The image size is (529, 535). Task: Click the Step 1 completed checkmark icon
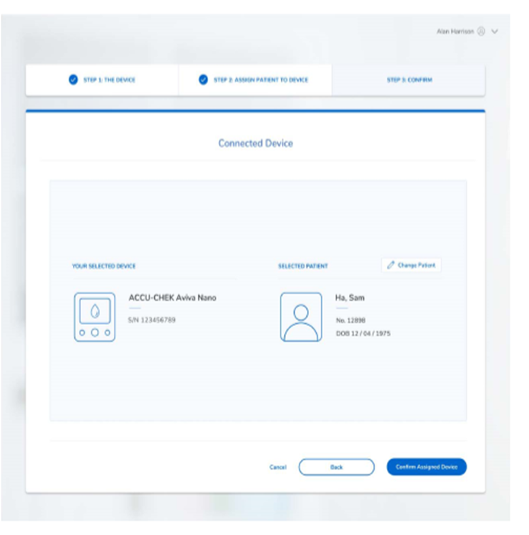pos(73,79)
